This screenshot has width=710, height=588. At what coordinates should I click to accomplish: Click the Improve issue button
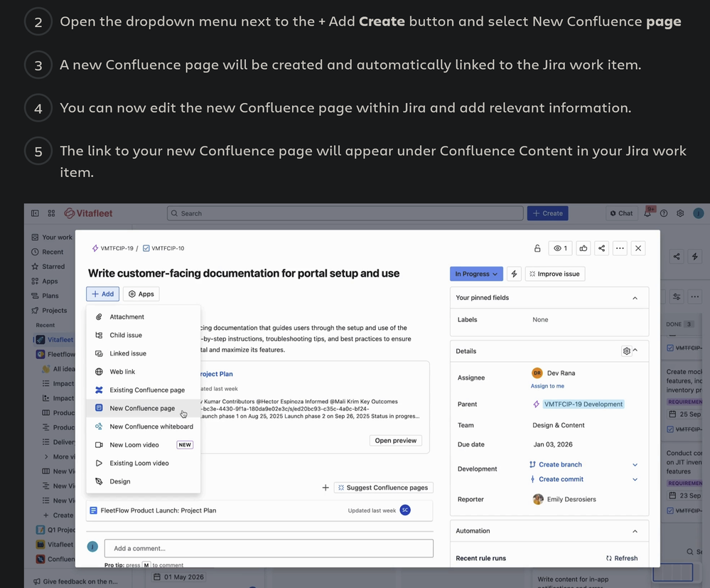(554, 274)
